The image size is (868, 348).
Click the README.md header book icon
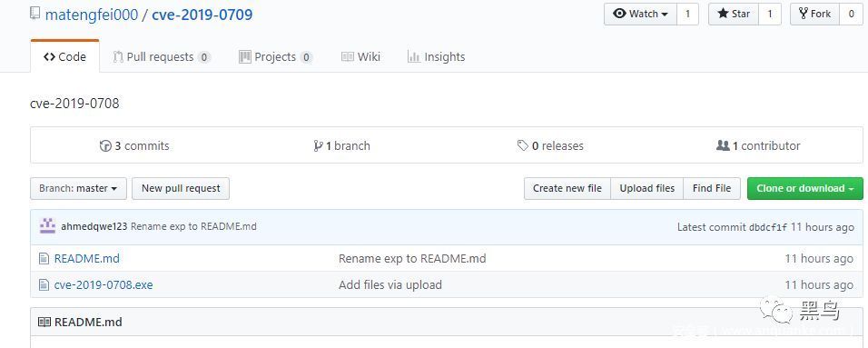[x=44, y=322]
